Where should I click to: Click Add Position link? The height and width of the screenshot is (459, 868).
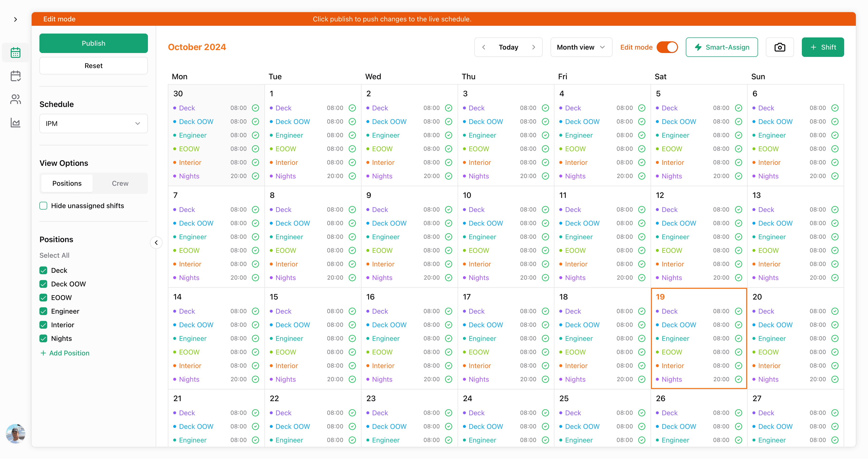[65, 353]
